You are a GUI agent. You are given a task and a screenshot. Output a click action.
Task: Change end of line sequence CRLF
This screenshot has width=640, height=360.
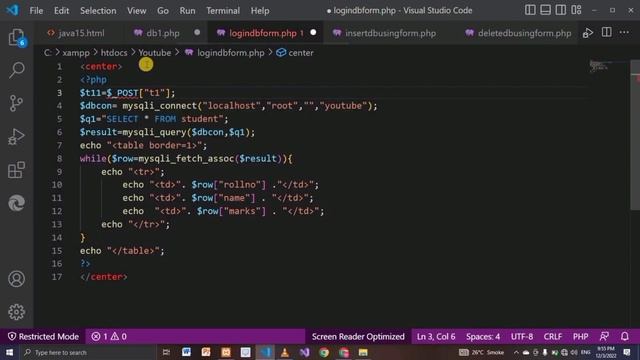pos(553,336)
